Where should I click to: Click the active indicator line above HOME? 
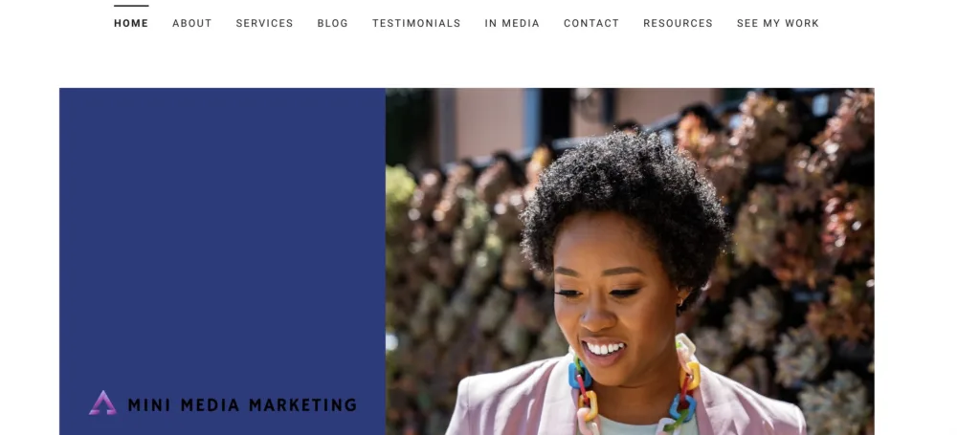(x=131, y=6)
